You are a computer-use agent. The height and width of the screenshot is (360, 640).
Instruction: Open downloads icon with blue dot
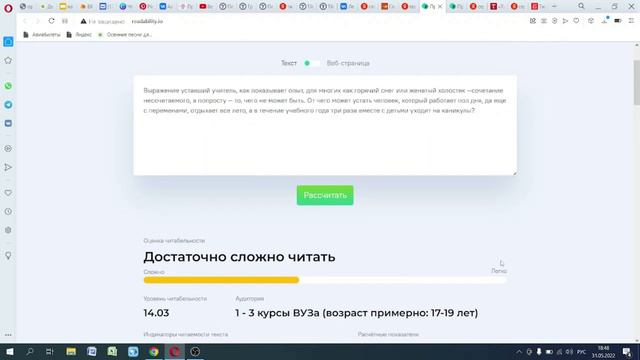[604, 20]
